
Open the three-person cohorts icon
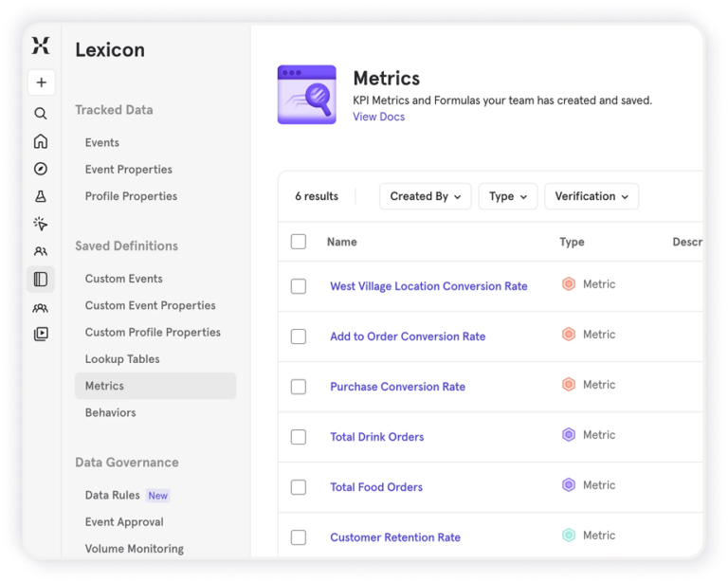pyautogui.click(x=41, y=308)
